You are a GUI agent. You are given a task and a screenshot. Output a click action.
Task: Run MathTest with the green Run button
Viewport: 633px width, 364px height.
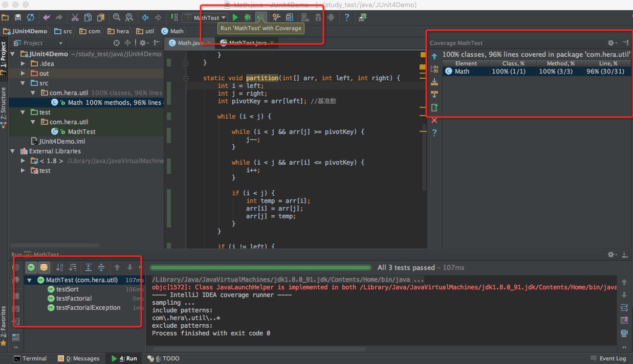click(235, 17)
